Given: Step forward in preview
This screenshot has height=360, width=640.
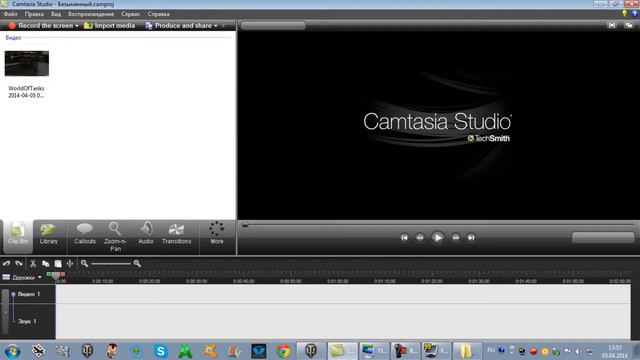Looking at the screenshot, I should point(456,238).
